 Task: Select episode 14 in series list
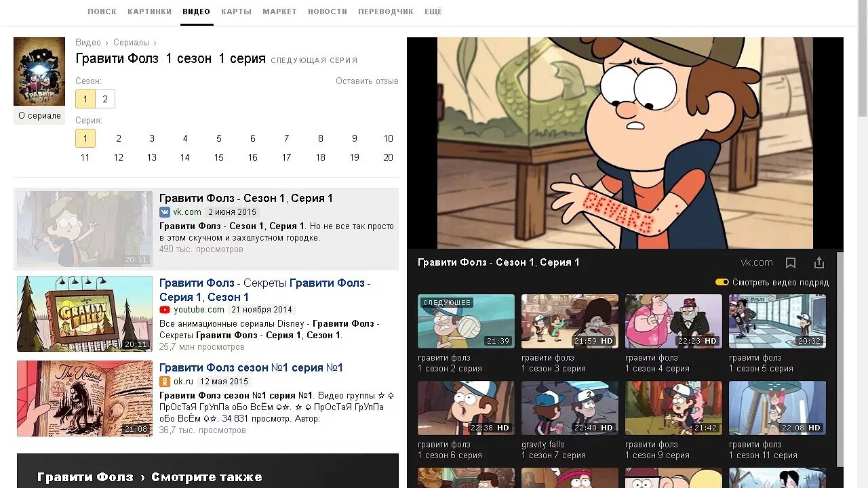point(185,157)
